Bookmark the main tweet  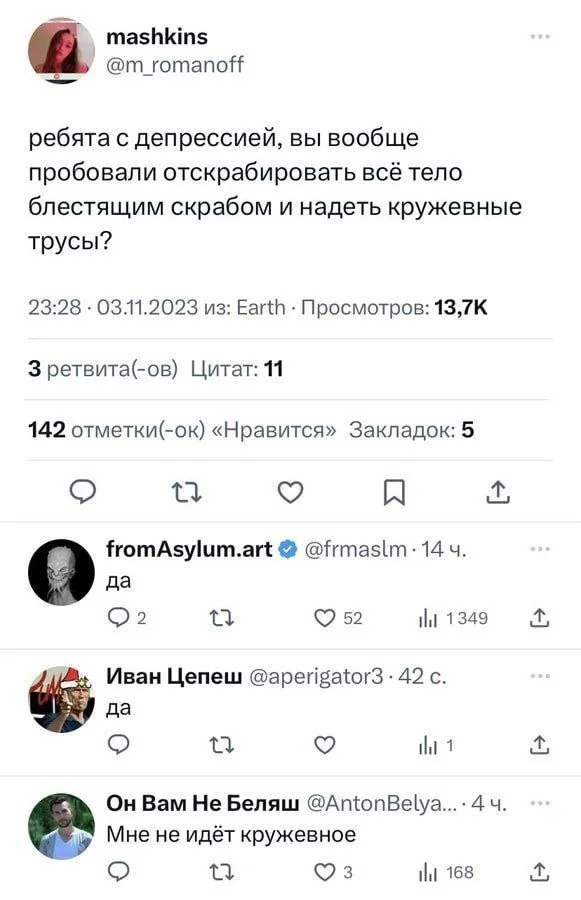click(394, 491)
